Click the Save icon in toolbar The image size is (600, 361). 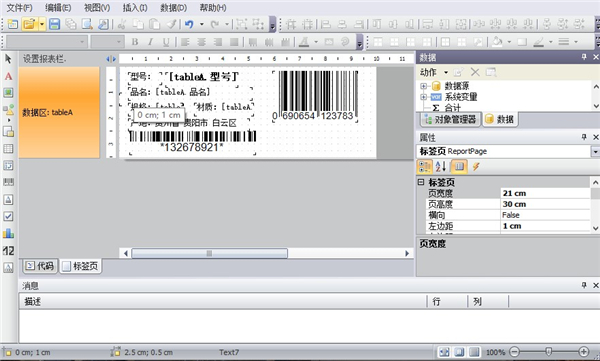[x=55, y=25]
